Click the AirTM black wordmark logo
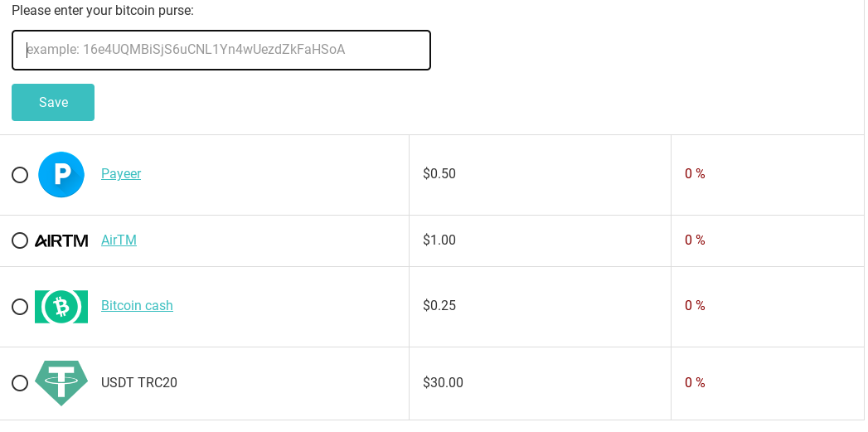Screen dimensions: 868x432 pos(61,240)
